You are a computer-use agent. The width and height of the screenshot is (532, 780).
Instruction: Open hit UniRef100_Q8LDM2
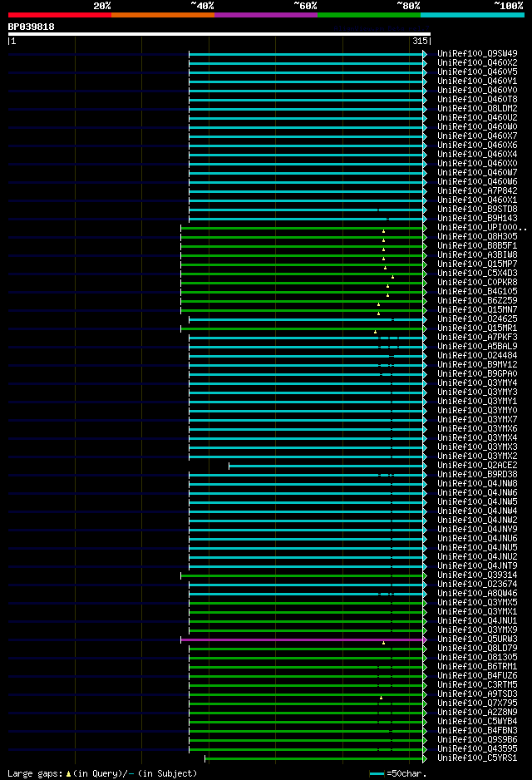[x=477, y=108]
